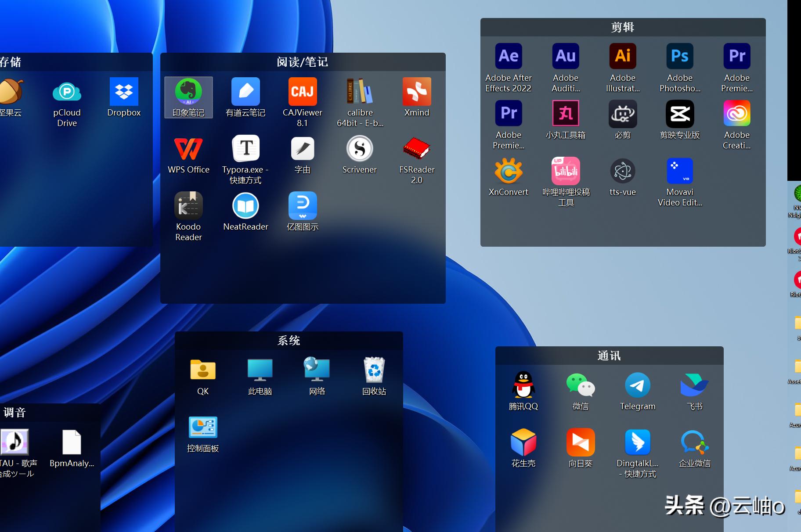Click the 系统 group title
The width and height of the screenshot is (801, 532).
289,341
